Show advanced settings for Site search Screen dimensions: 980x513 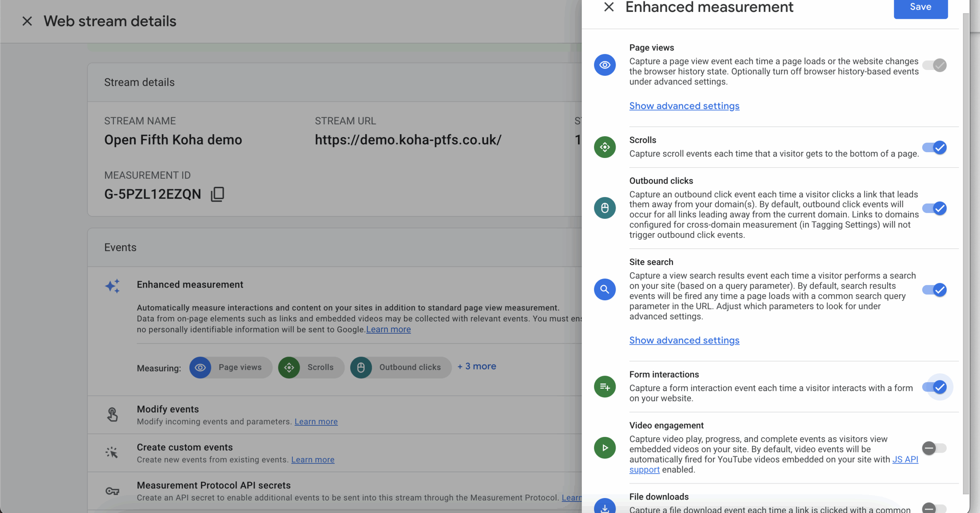(x=684, y=340)
